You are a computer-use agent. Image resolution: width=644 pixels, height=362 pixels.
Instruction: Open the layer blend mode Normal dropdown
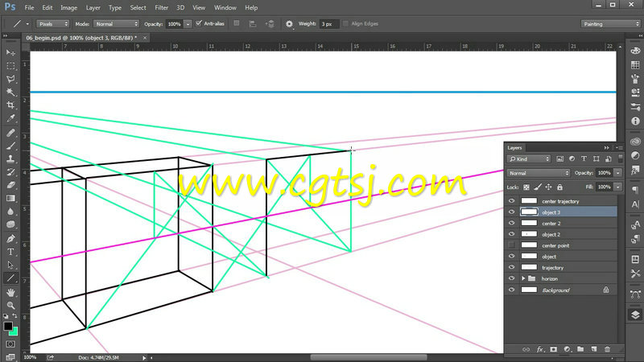click(539, 173)
